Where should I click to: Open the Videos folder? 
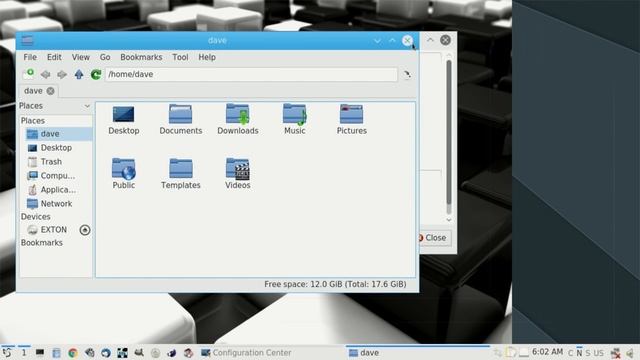pyautogui.click(x=238, y=174)
